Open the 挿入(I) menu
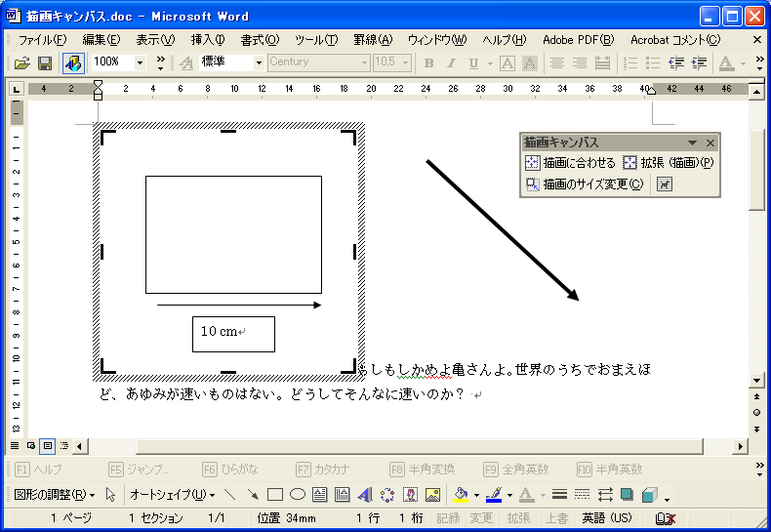The width and height of the screenshot is (771, 532). pyautogui.click(x=208, y=40)
